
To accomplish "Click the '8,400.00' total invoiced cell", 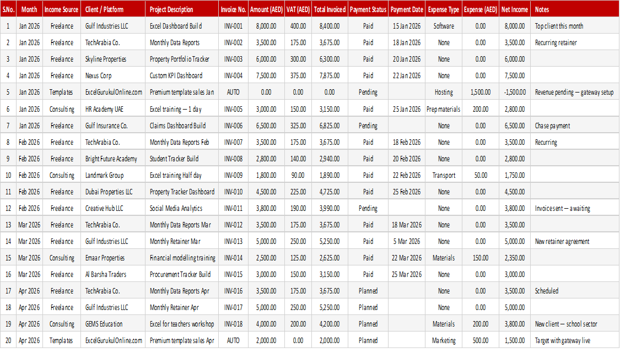I will tap(330, 26).
